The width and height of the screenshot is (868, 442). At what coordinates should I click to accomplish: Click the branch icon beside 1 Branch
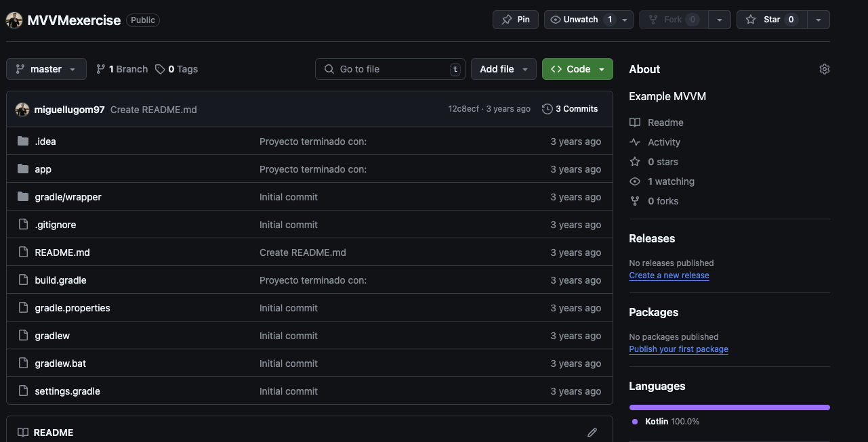coord(101,69)
